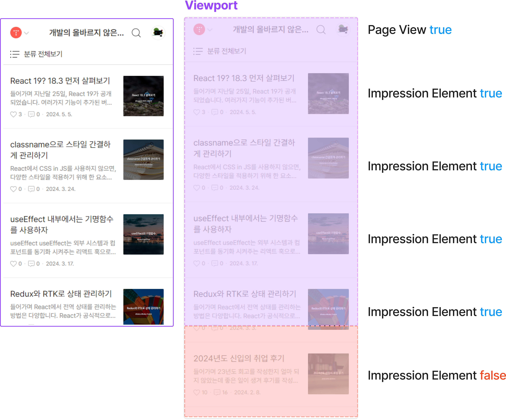Click the Redux RTK post thumbnail
This screenshot has height=420, width=506.
point(143,307)
